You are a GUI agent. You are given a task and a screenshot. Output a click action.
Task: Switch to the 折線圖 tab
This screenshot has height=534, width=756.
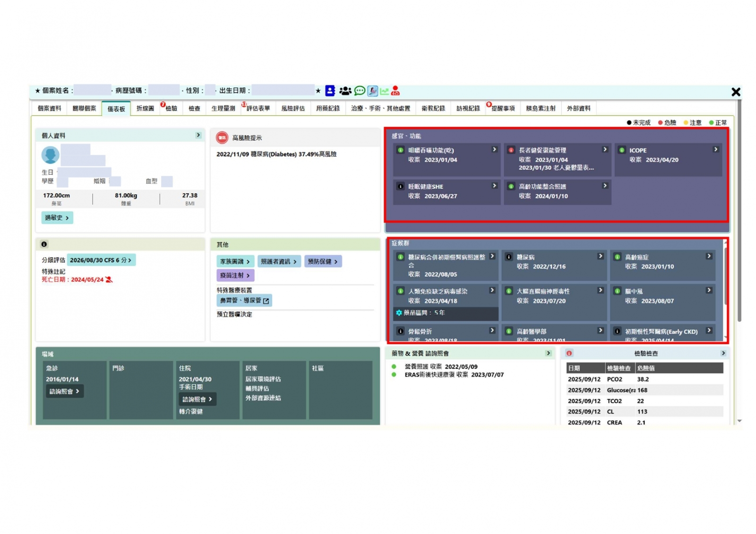click(x=145, y=109)
